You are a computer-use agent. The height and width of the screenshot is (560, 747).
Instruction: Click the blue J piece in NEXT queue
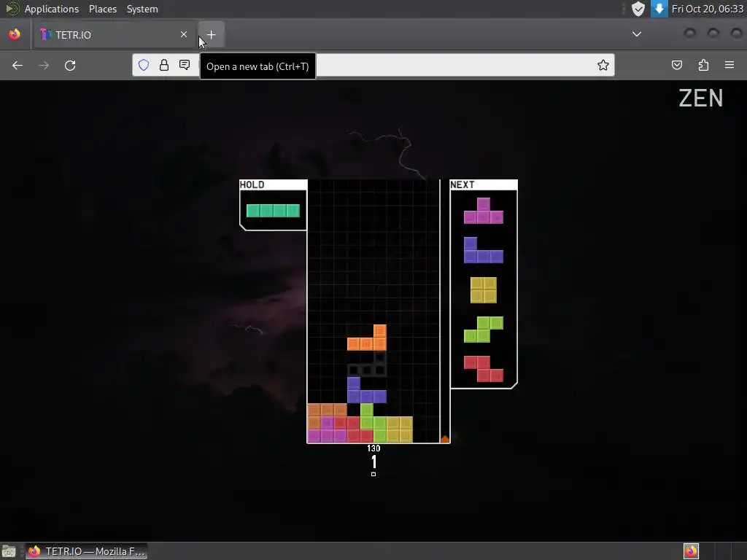484,251
